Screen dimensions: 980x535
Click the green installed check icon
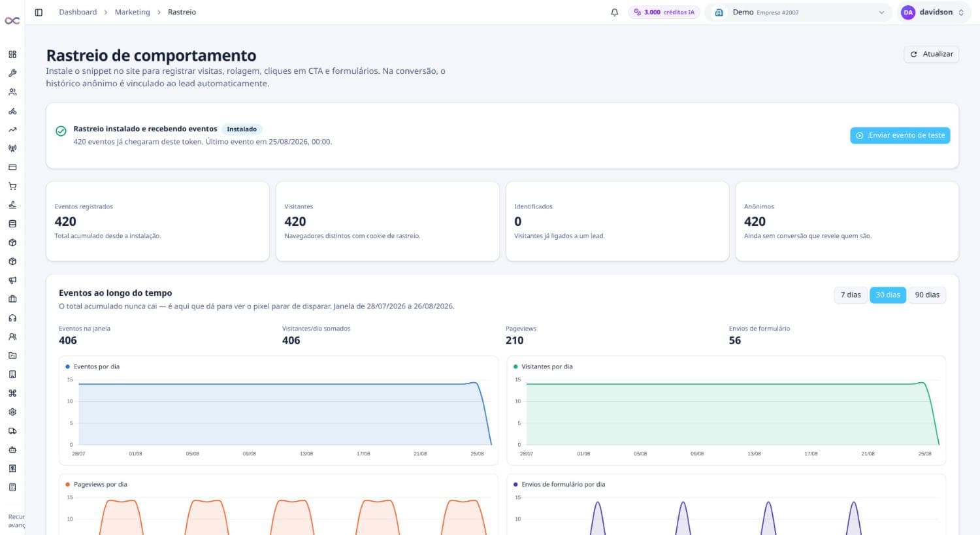(61, 131)
